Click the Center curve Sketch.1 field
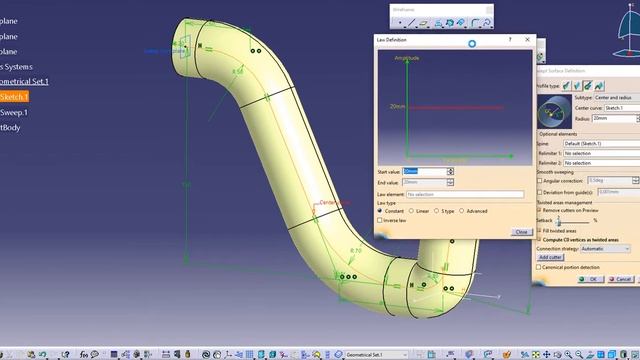Screen dimensions: 640x360 pos(622,108)
